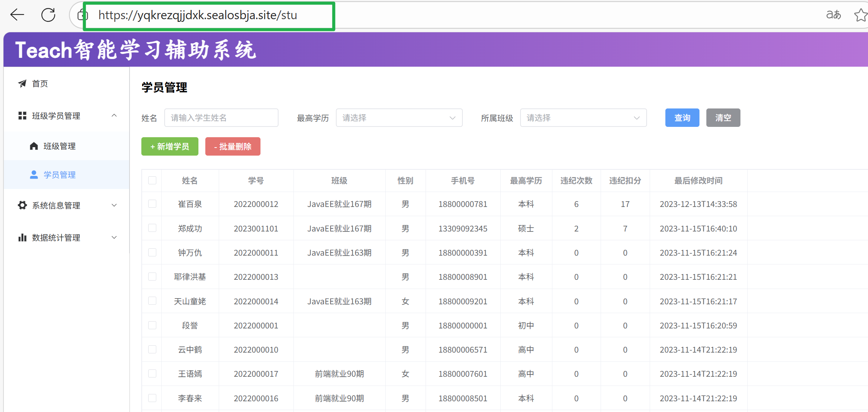Open the 最高学历 dropdown
Viewport: 868px width, 412px height.
click(399, 118)
